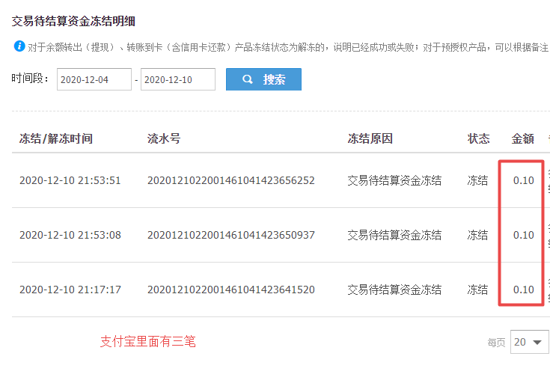Screen dimensions: 550x392
Task: Click the 流水号 column header
Action: [x=164, y=138]
